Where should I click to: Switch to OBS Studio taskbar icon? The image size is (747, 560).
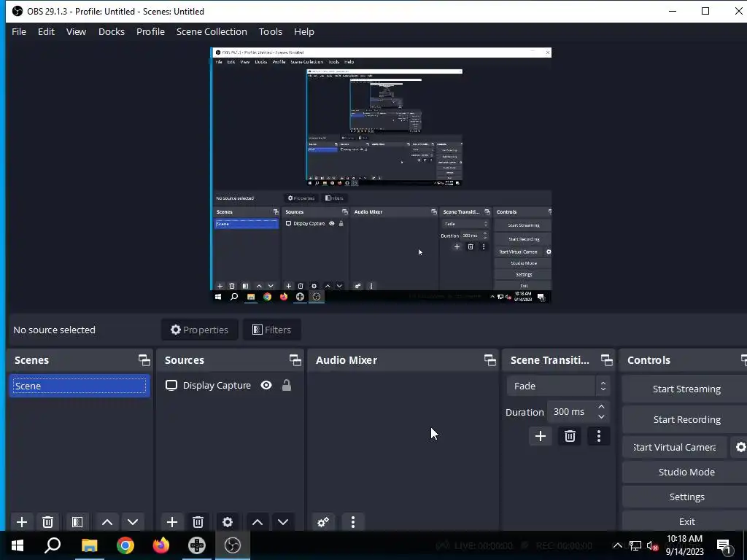coord(233,545)
